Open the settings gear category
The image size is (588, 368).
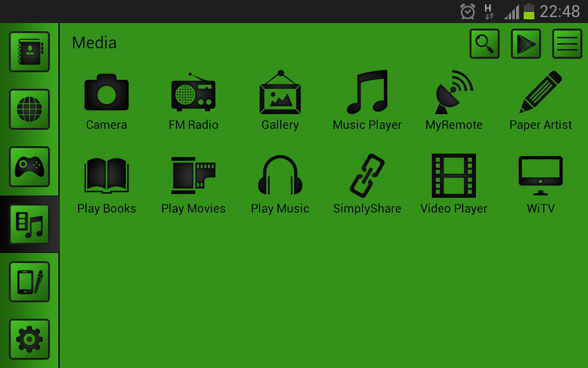coord(29,339)
